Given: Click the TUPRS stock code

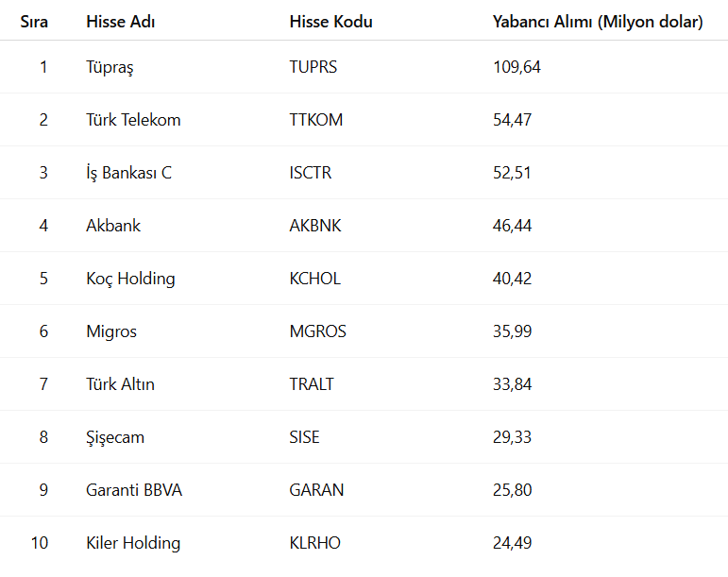Looking at the screenshot, I should (x=313, y=67).
